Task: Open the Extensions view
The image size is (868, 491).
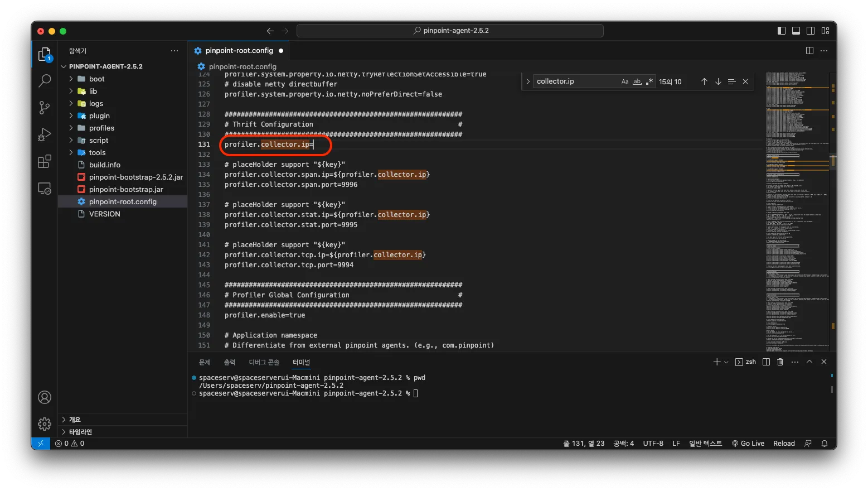Action: coord(45,162)
